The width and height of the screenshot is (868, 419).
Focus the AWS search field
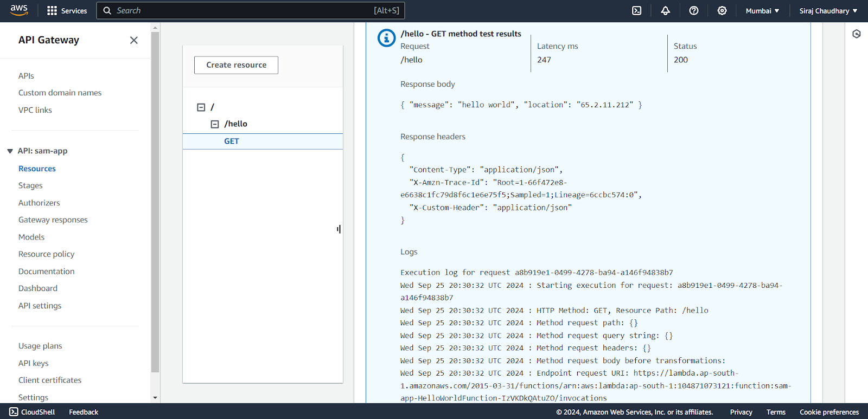tap(251, 11)
